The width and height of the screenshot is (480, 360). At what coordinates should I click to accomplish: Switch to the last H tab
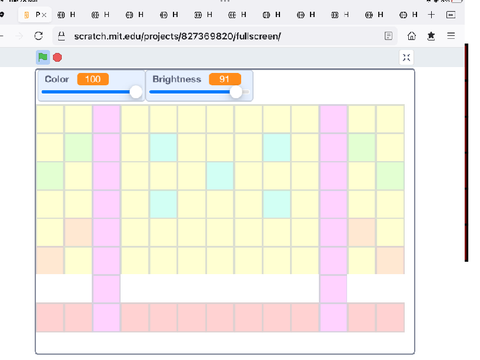(409, 15)
